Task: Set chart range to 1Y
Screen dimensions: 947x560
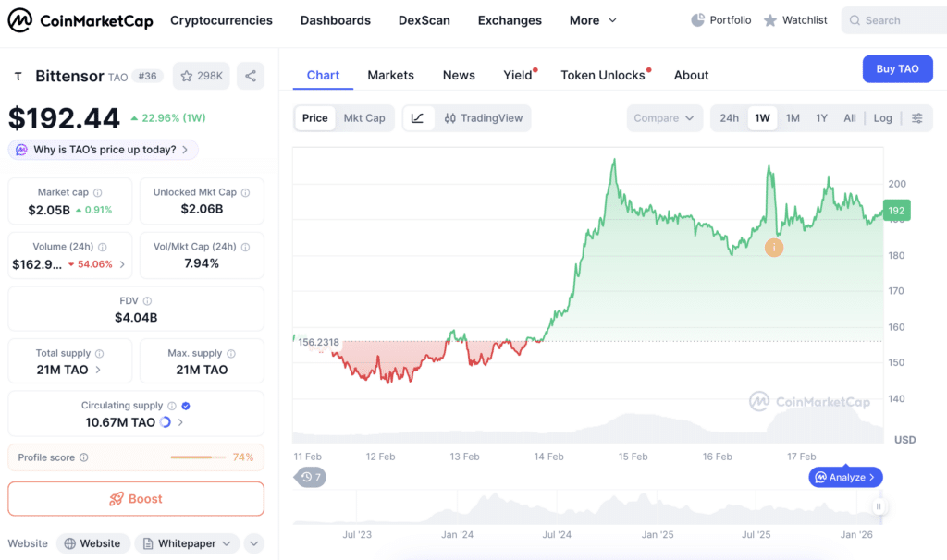Action: (821, 118)
